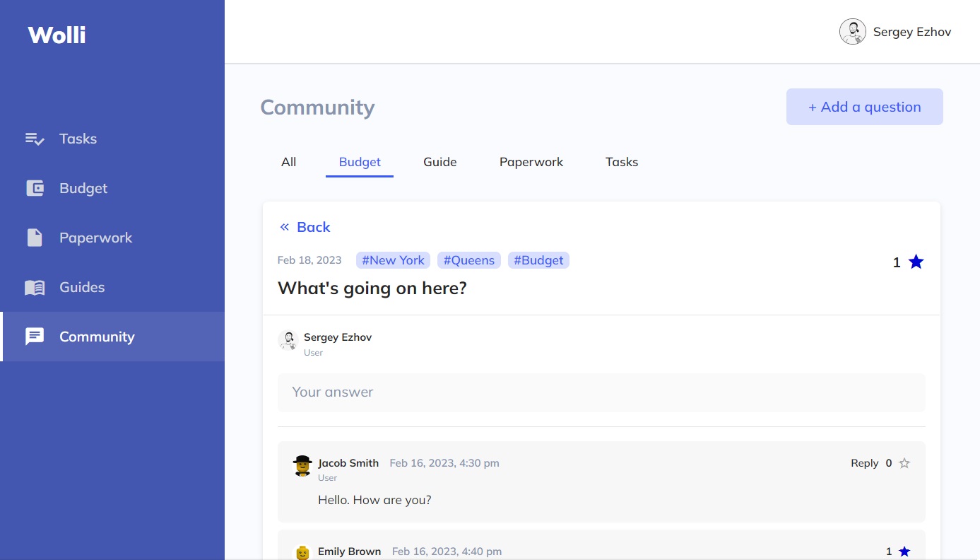Open Guides in the sidebar
This screenshot has height=560, width=980.
pos(112,287)
